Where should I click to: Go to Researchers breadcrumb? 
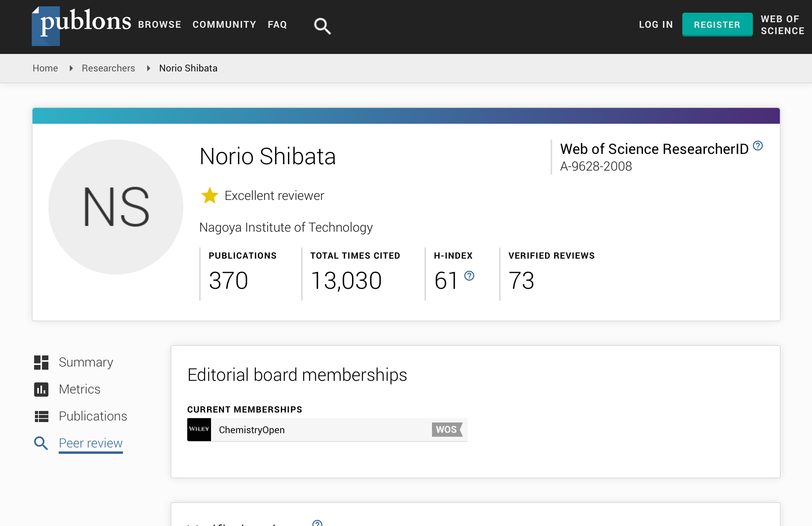pyautogui.click(x=108, y=68)
